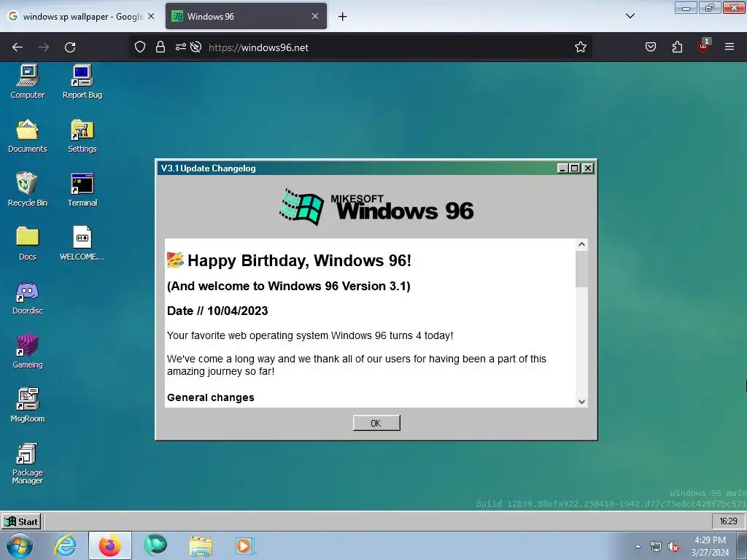Close the windows xp wallpaper tab

point(151,16)
